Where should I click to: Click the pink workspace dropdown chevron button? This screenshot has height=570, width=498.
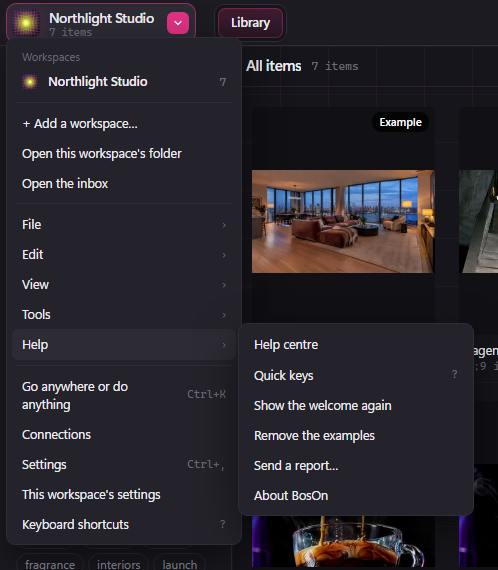click(178, 23)
